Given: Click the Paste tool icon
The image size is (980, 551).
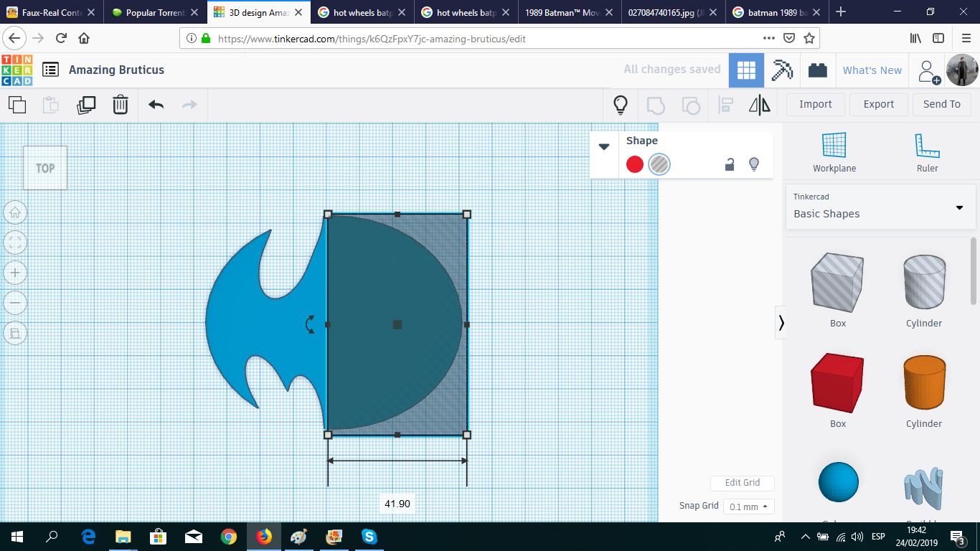Looking at the screenshot, I should [51, 105].
